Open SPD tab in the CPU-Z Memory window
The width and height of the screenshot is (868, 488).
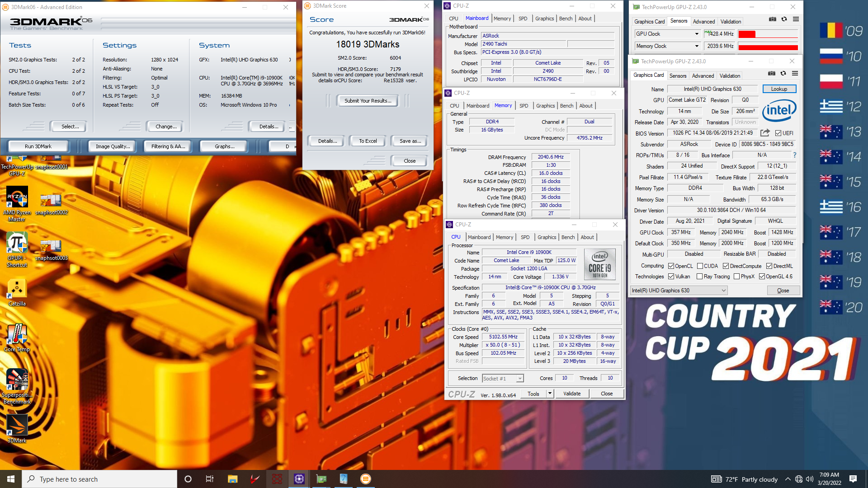[x=524, y=106]
